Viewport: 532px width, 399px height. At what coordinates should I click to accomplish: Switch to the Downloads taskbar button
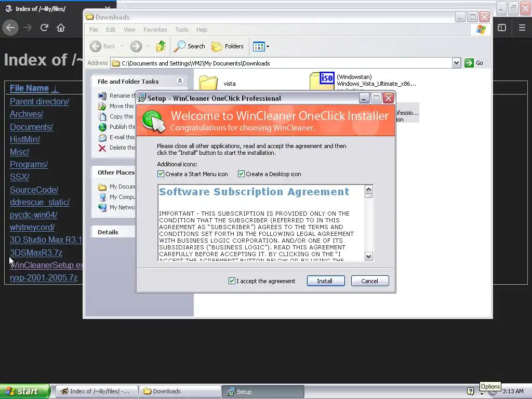(180, 391)
